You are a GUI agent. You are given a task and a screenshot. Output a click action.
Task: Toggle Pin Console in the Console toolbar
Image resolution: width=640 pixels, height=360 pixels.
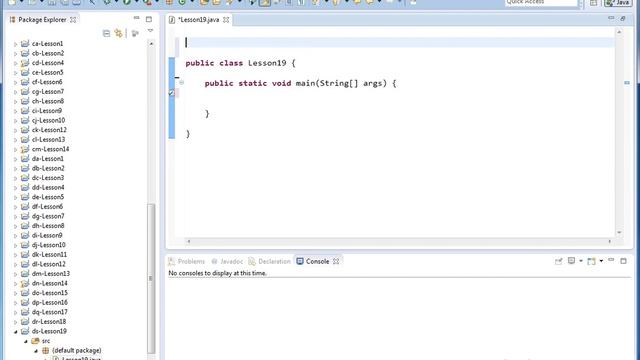pos(558,261)
